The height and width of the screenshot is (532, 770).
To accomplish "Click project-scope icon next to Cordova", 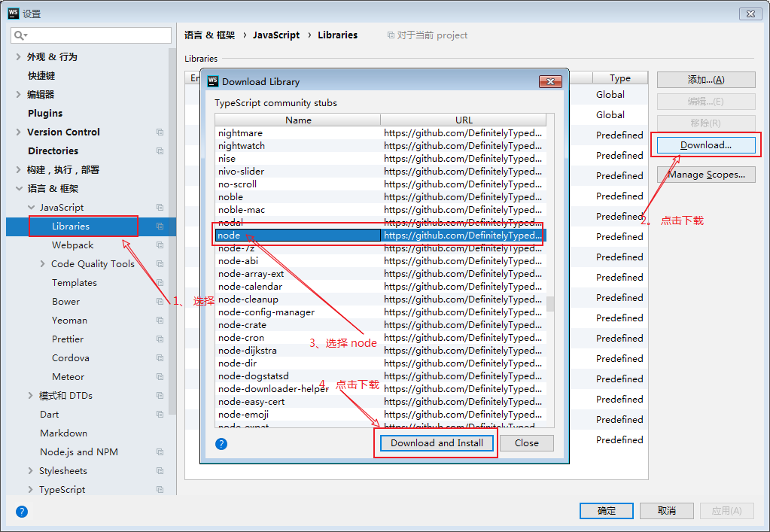I will tap(160, 357).
